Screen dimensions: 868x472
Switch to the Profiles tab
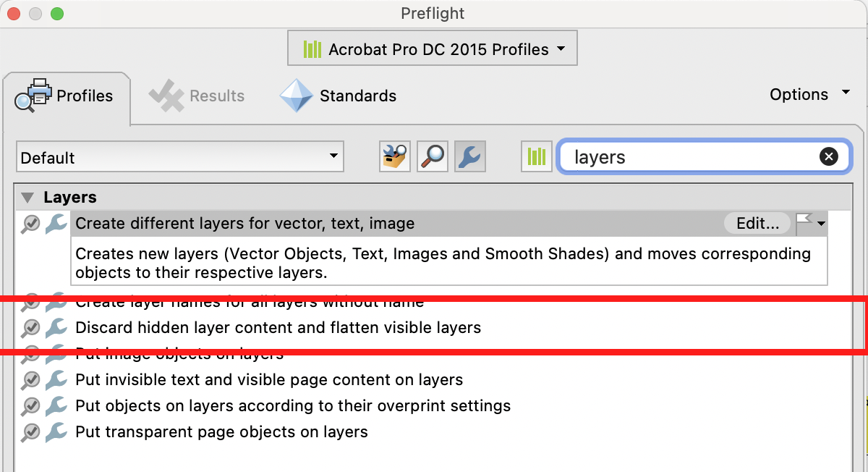66,96
